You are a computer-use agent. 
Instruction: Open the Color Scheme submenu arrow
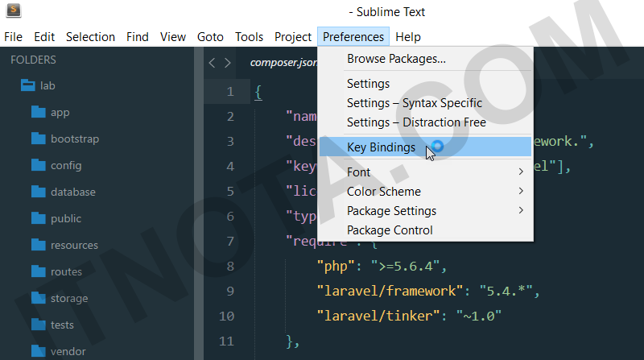point(521,191)
